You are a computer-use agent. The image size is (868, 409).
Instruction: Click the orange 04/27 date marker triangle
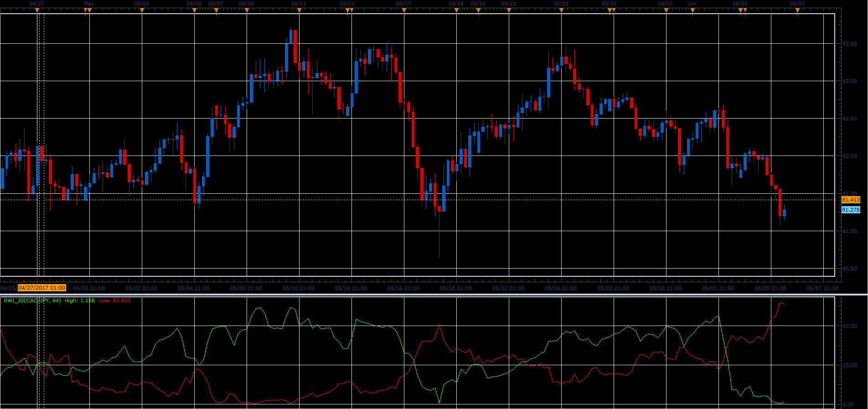coord(37,10)
